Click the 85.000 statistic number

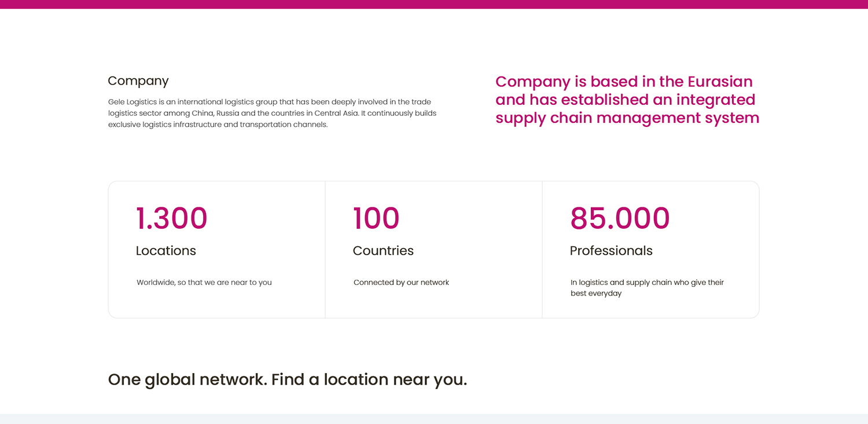(620, 218)
